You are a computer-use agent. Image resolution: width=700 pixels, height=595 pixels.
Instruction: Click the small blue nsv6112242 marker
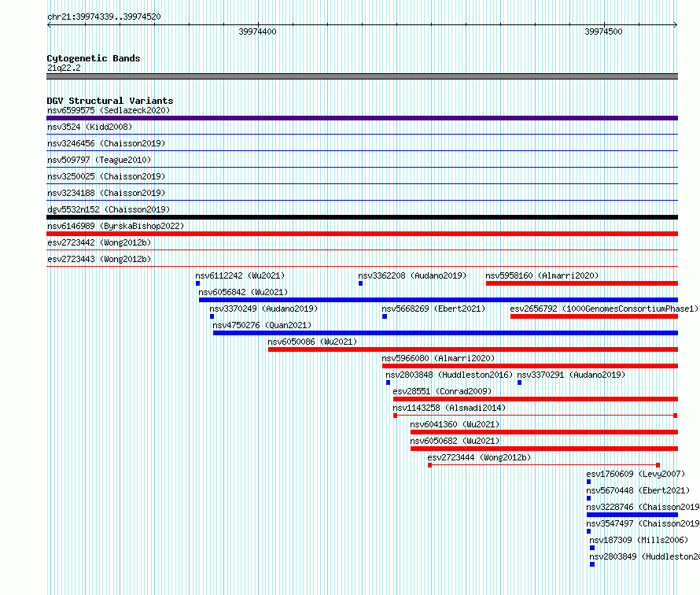[197, 283]
